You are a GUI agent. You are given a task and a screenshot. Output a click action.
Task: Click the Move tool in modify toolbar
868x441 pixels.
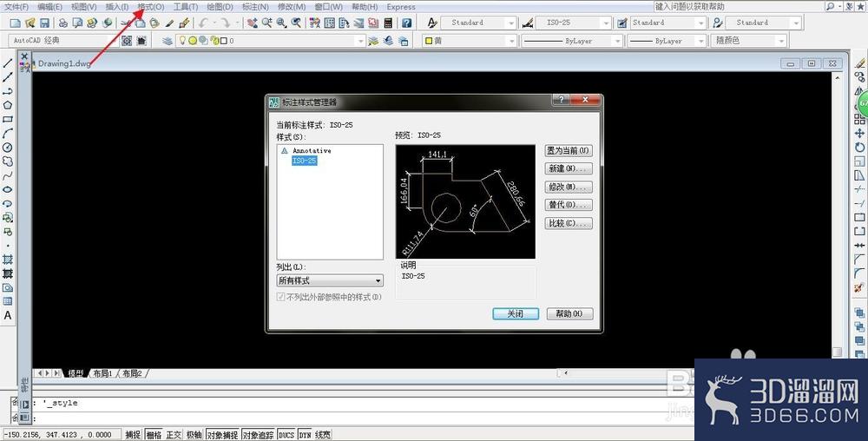click(859, 134)
